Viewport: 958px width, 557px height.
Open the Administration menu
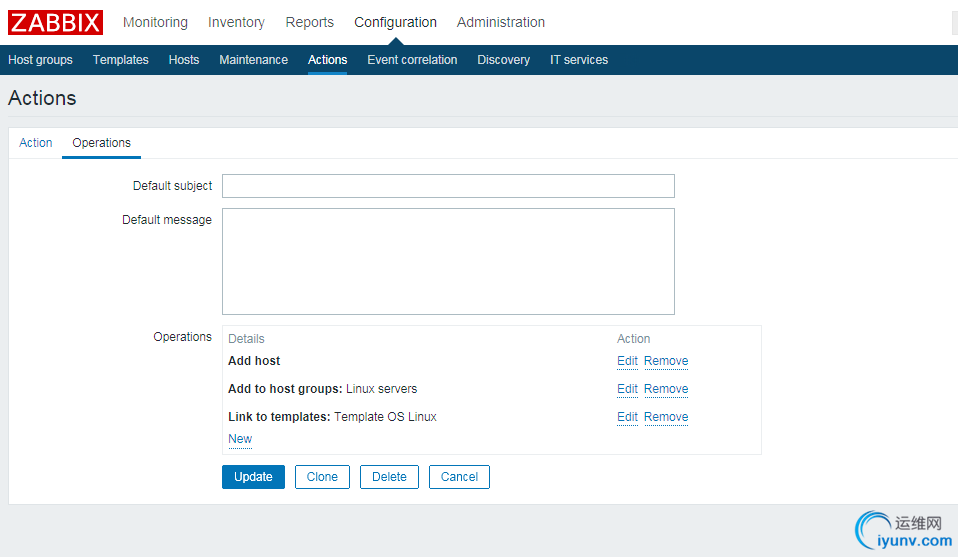coord(501,23)
